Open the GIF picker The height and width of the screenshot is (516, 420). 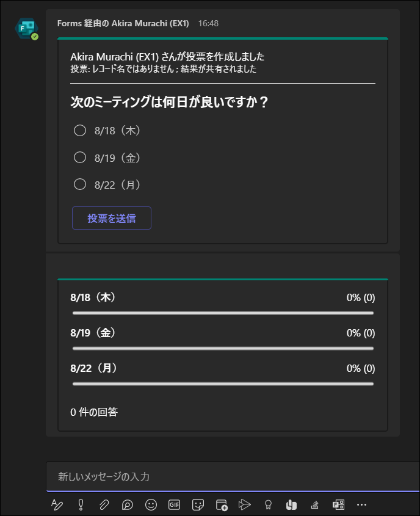point(175,504)
